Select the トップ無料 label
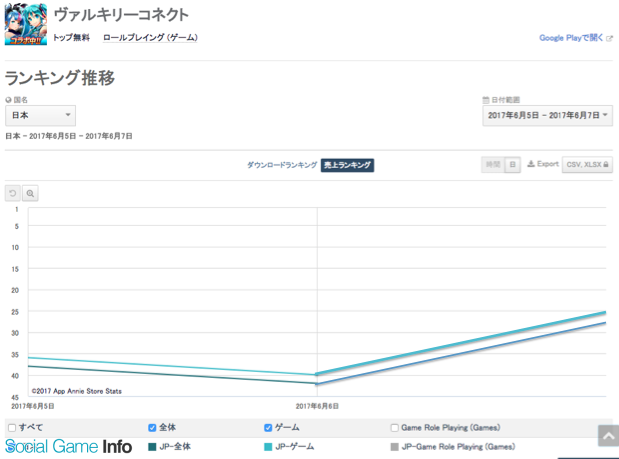This screenshot has height=459, width=619. tap(71, 37)
